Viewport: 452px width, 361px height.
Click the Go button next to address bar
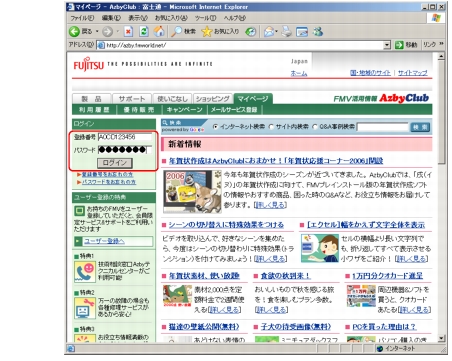click(x=406, y=45)
